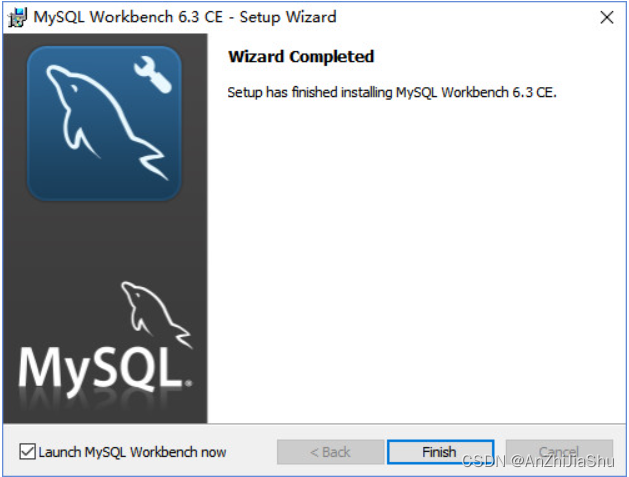629x477 pixels.
Task: Click the "Setup has finished installing" message
Action: pos(392,92)
